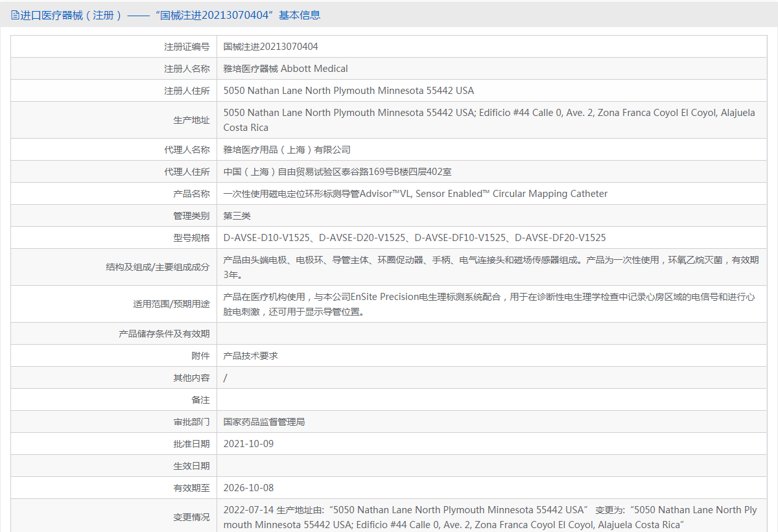Click the expiry date 2026-10-08

(x=248, y=487)
